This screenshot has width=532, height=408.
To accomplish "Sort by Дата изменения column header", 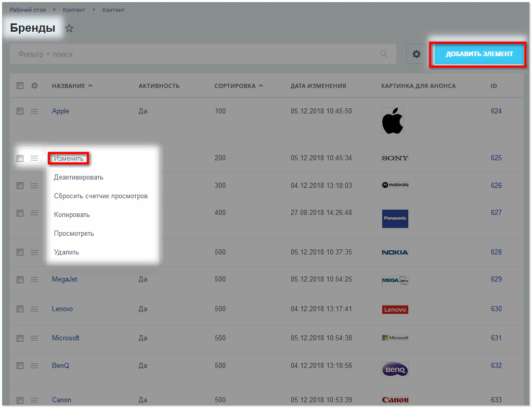I will coord(318,86).
